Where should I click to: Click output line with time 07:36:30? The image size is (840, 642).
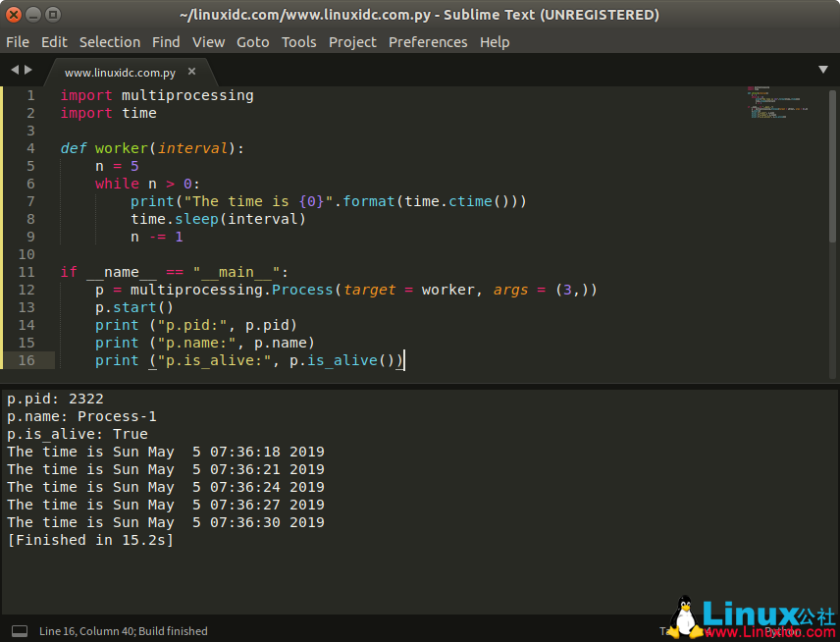point(166,523)
